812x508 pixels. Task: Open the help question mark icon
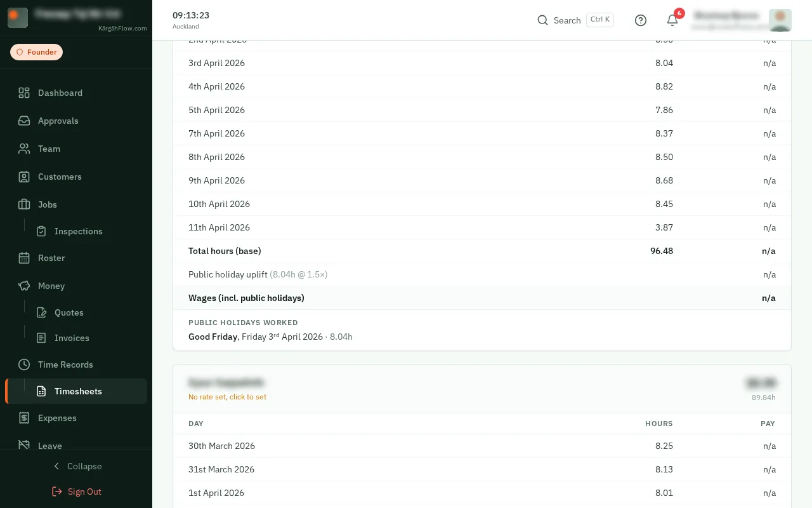[641, 20]
